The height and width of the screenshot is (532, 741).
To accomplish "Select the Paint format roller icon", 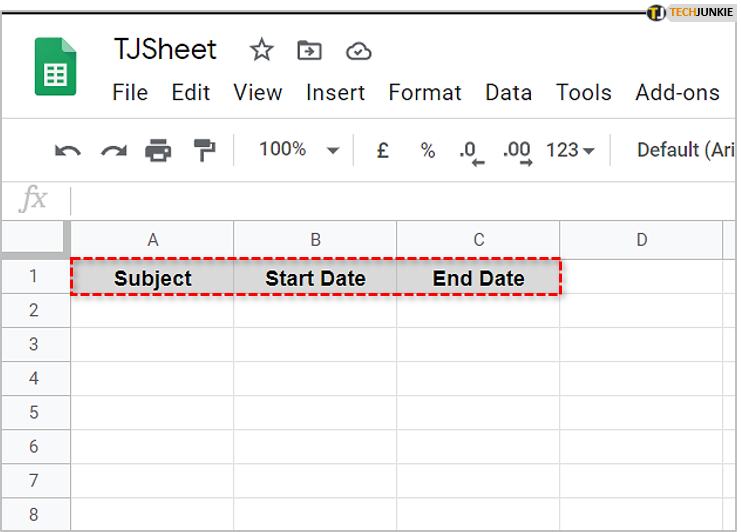I will (x=204, y=151).
